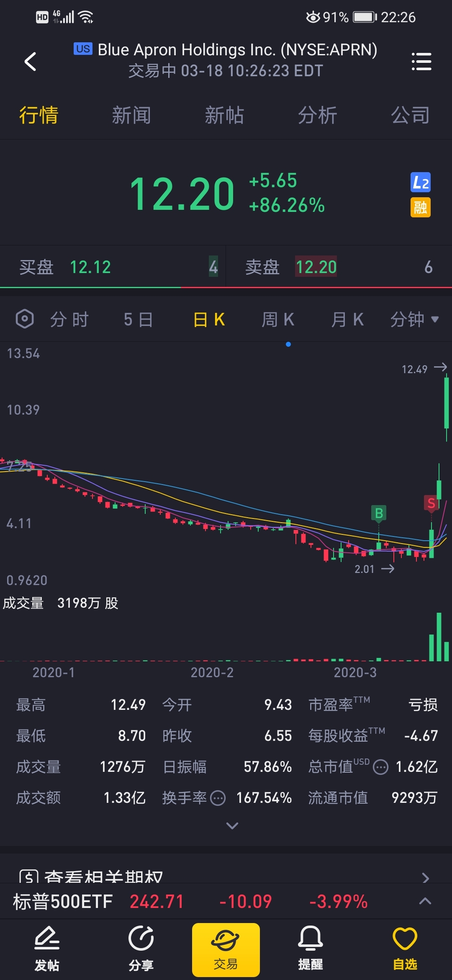Switch to 新闻 tab
The image size is (452, 980).
(131, 115)
